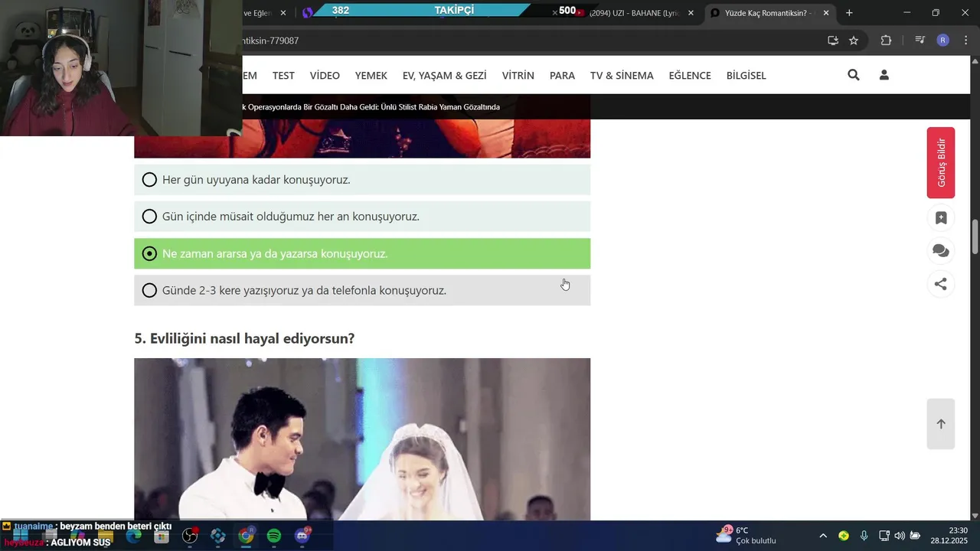Bookmark this page with the star icon
The image size is (980, 551).
[x=854, y=41]
